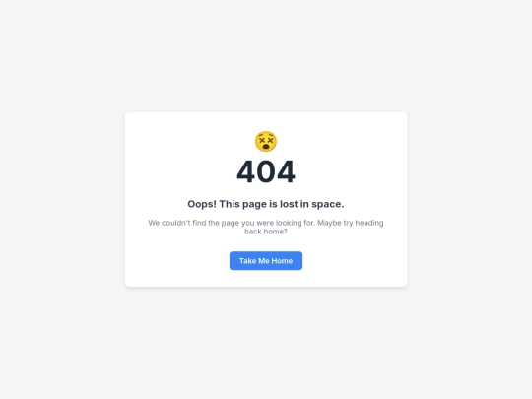This screenshot has height=399, width=532.
Task: Click the word Home on the blue button
Action: 282,261
